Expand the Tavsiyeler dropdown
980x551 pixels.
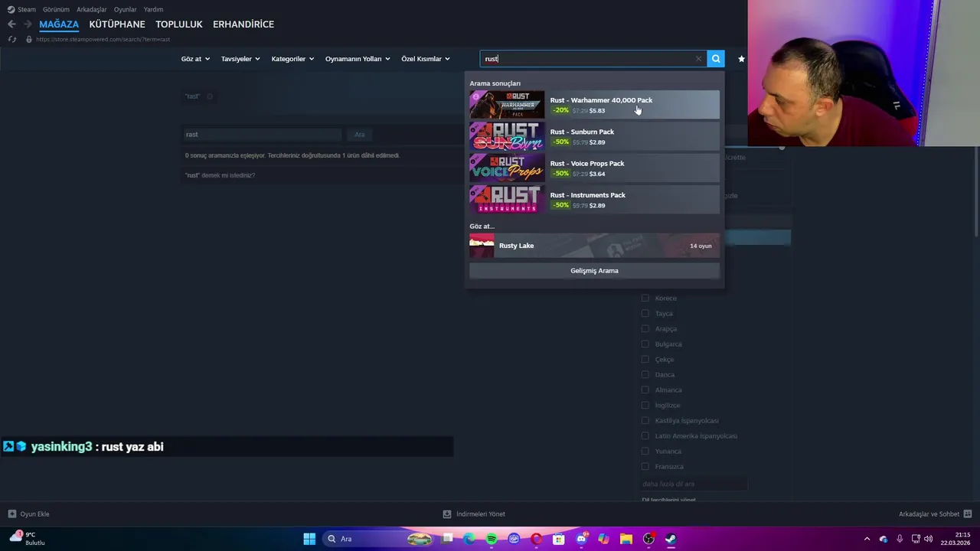click(240, 59)
